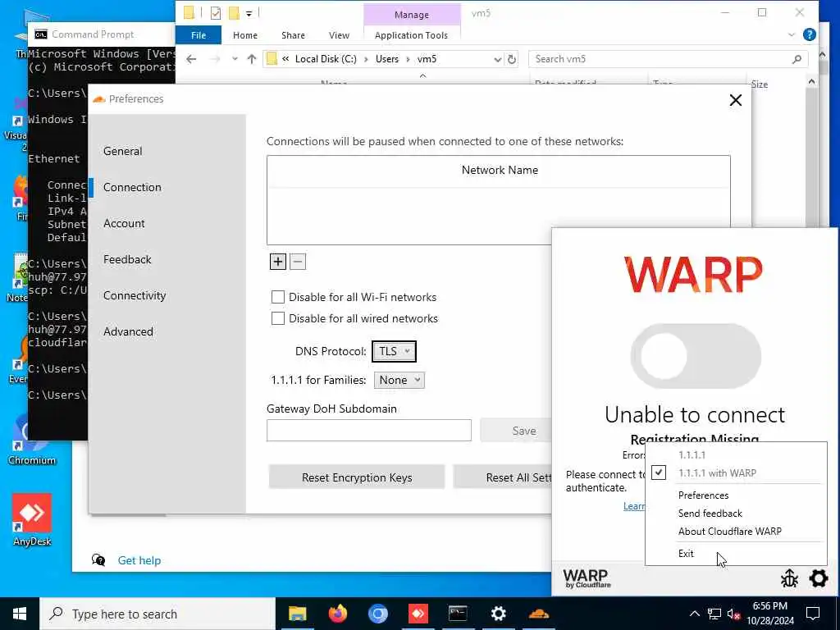Add a network with plus button

[x=277, y=262]
